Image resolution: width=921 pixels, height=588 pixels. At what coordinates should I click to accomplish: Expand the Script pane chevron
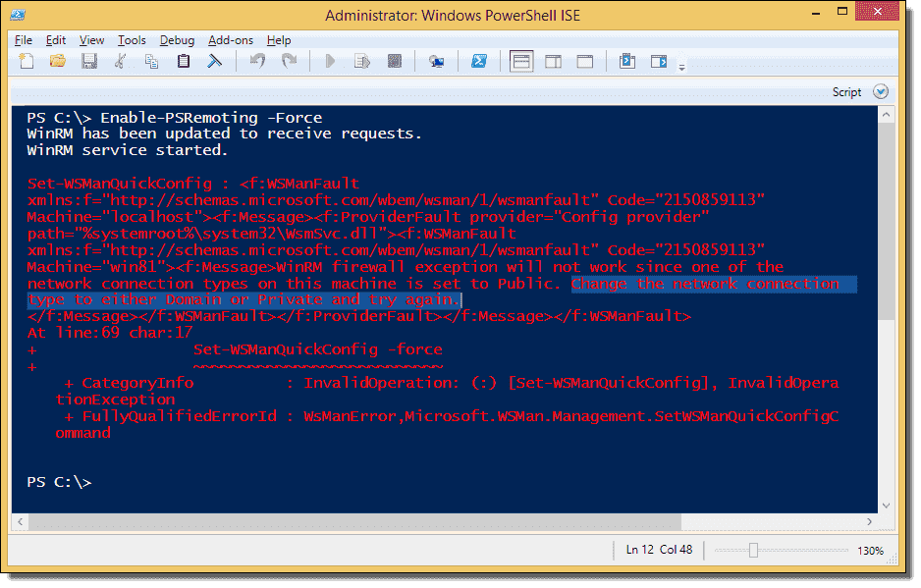pyautogui.click(x=881, y=91)
